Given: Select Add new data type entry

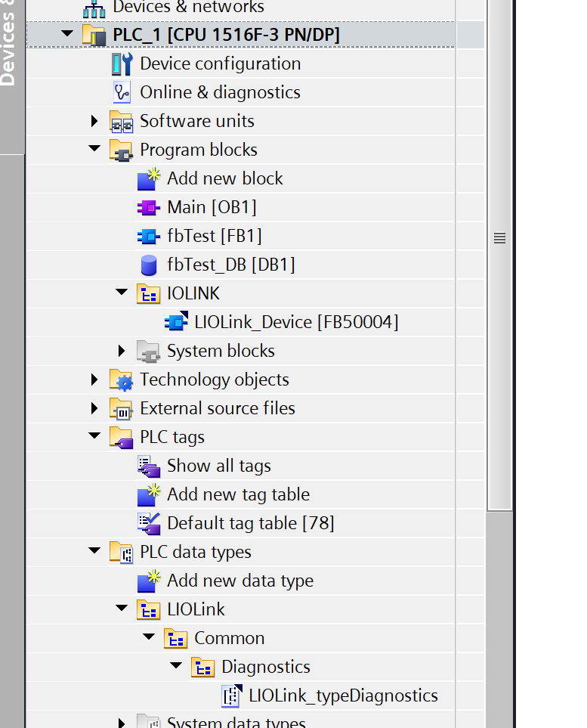Looking at the screenshot, I should click(x=239, y=581).
